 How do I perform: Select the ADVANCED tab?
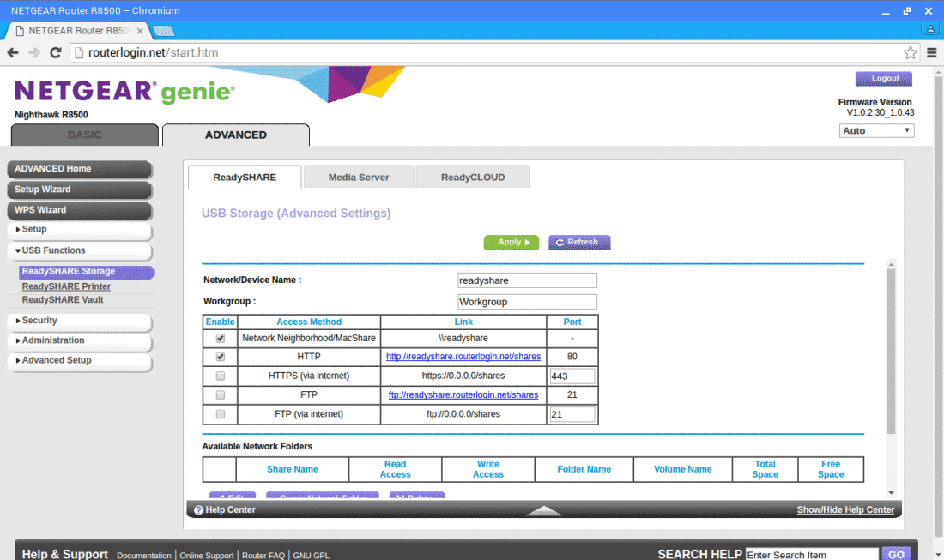click(236, 135)
